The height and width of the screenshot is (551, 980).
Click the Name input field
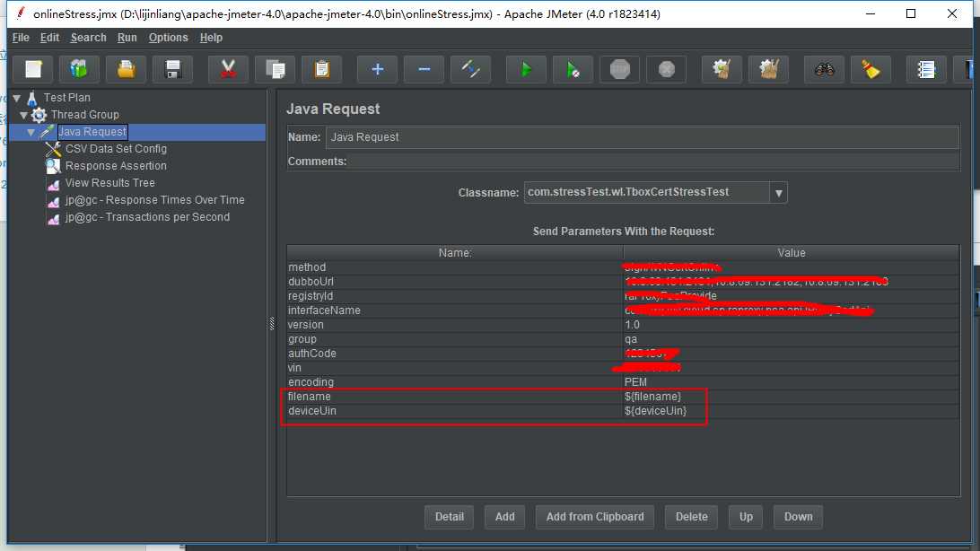(642, 137)
